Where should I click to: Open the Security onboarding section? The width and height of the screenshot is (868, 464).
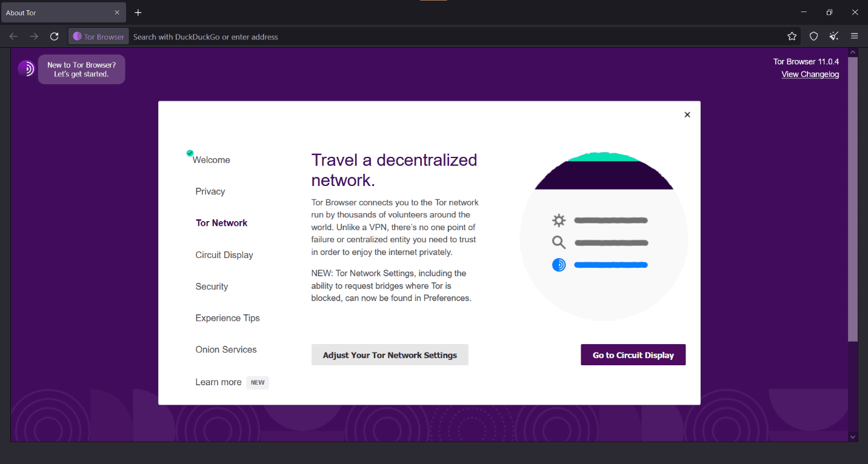(x=212, y=287)
